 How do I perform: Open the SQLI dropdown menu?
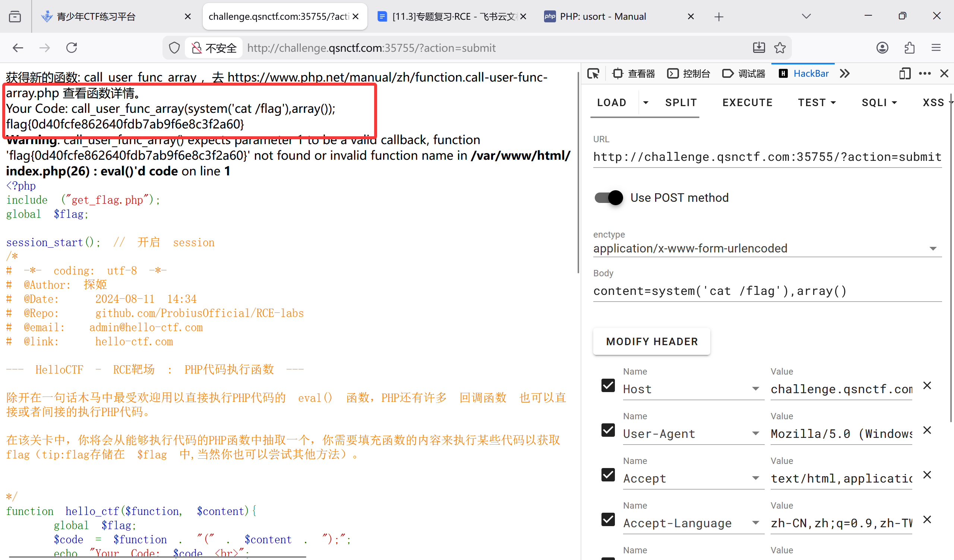click(879, 102)
